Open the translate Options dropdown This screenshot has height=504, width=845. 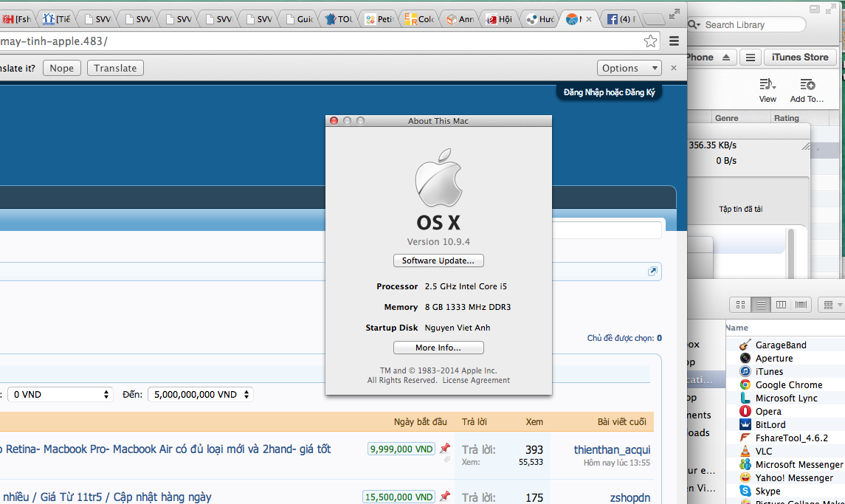[629, 68]
